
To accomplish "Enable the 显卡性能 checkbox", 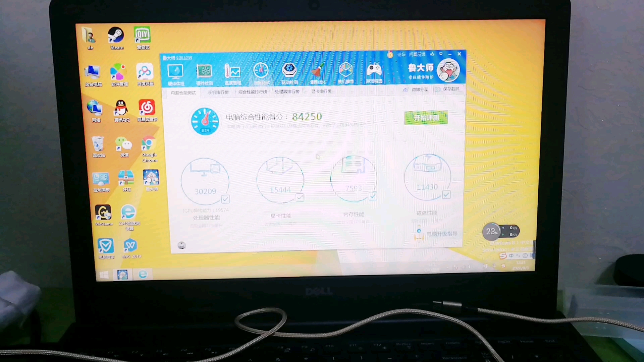I will 300,197.
